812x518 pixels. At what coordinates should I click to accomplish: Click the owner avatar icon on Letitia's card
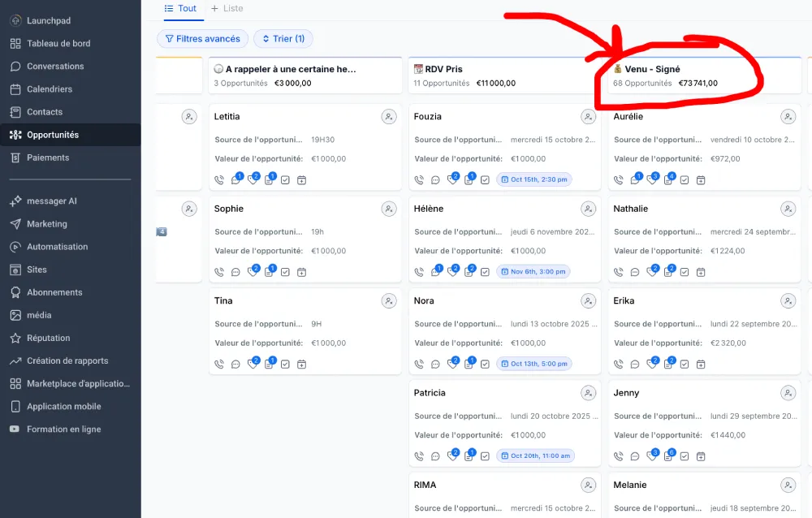(x=389, y=117)
